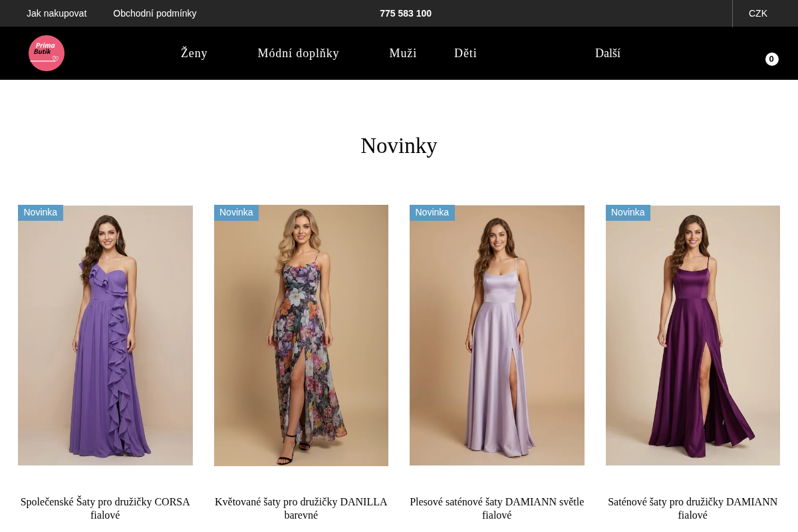Screen dimensions: 798x532
Task: Click the Novinka badge on CORSA dress
Action: click(41, 213)
